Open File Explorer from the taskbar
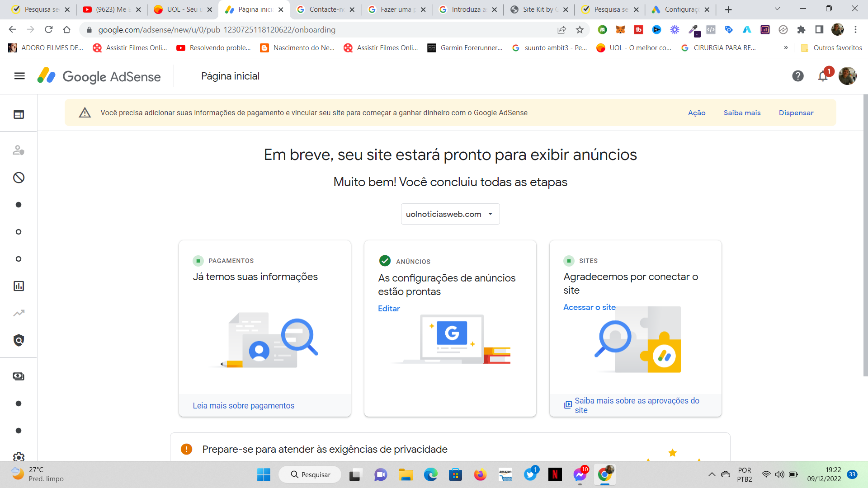Image resolution: width=868 pixels, height=488 pixels. (x=406, y=474)
